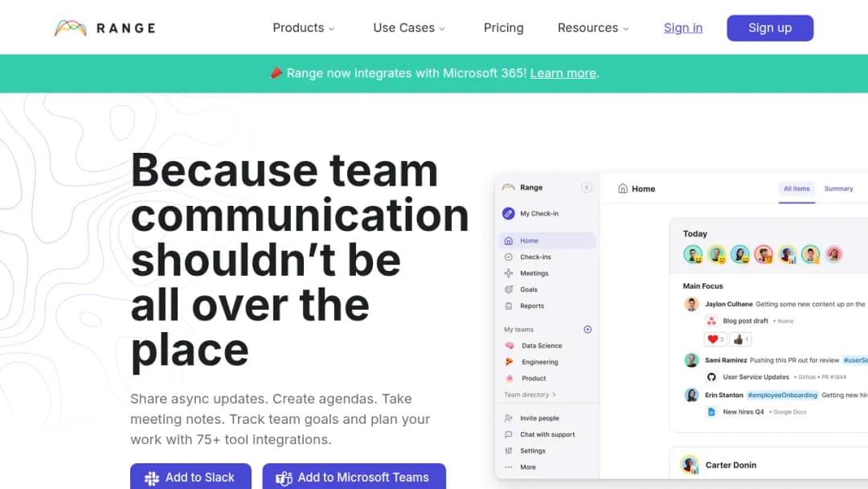Viewport: 868px width, 489px height.
Task: Click the Add to Microsoft Teams button
Action: pyautogui.click(x=354, y=476)
